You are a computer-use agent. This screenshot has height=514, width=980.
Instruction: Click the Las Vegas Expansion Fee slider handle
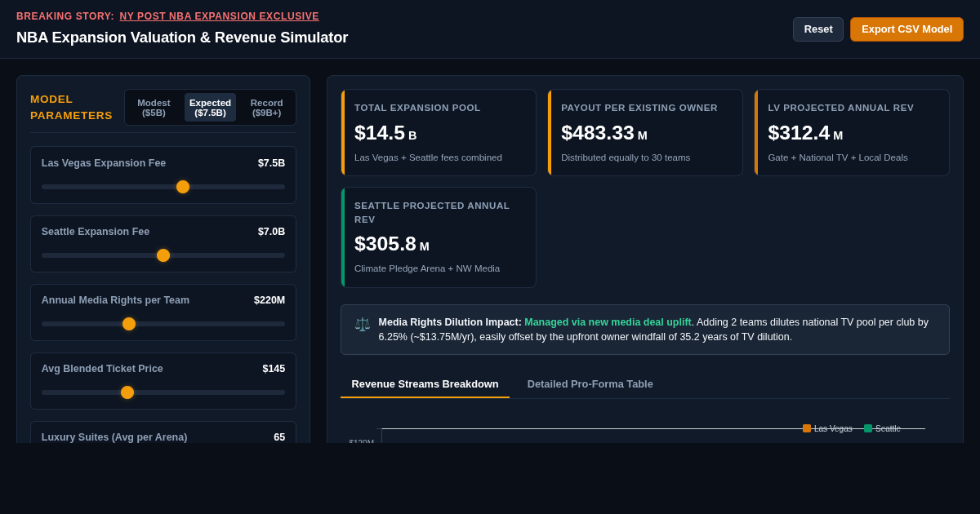point(183,187)
